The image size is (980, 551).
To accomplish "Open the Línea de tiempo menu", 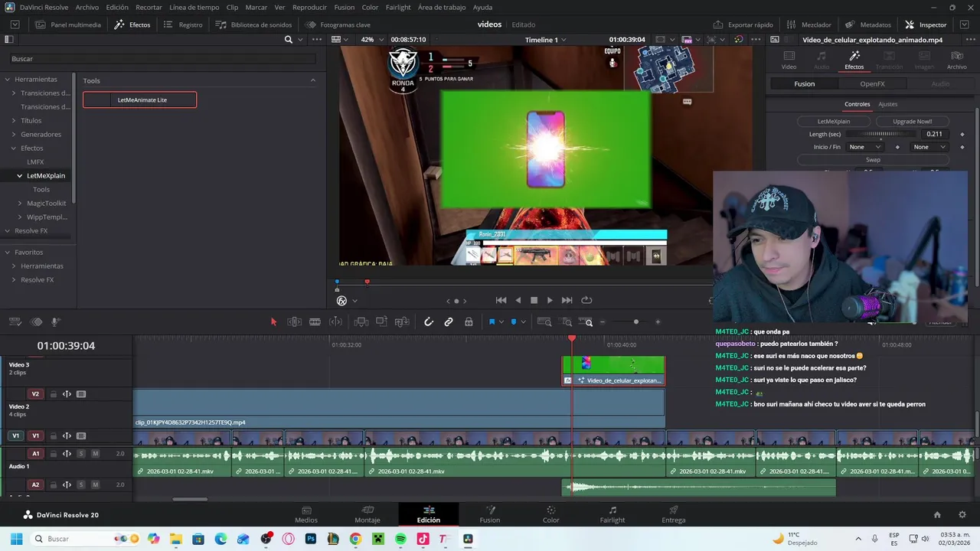I will [x=194, y=7].
